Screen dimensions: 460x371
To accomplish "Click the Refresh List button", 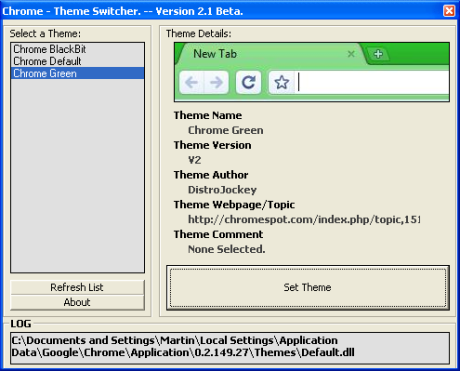I will coord(77,287).
